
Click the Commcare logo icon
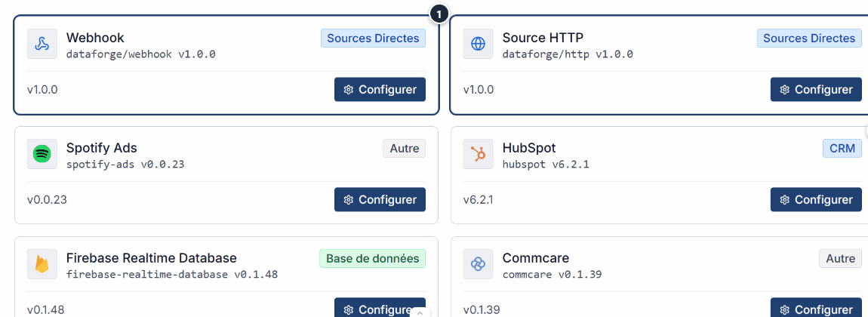tap(478, 264)
